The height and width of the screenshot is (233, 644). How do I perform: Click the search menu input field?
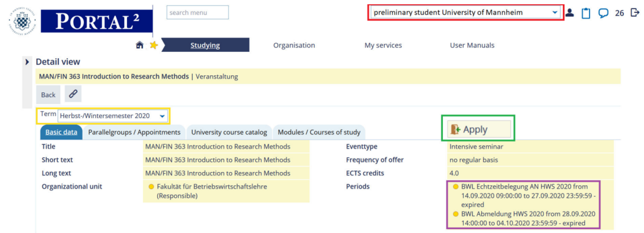tap(198, 13)
